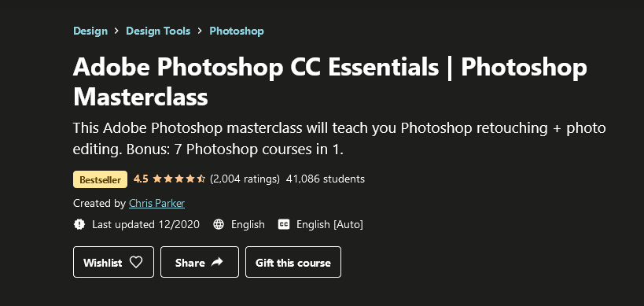Click the heart icon in Wishlist
The width and height of the screenshot is (644, 306).
(136, 262)
